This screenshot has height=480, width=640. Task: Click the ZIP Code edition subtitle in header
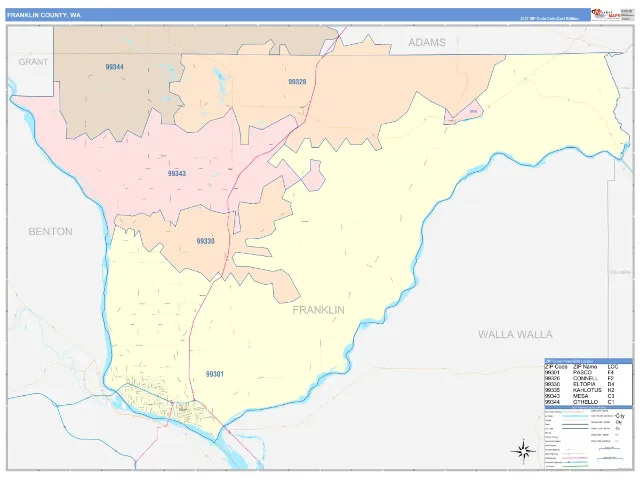pyautogui.click(x=549, y=19)
